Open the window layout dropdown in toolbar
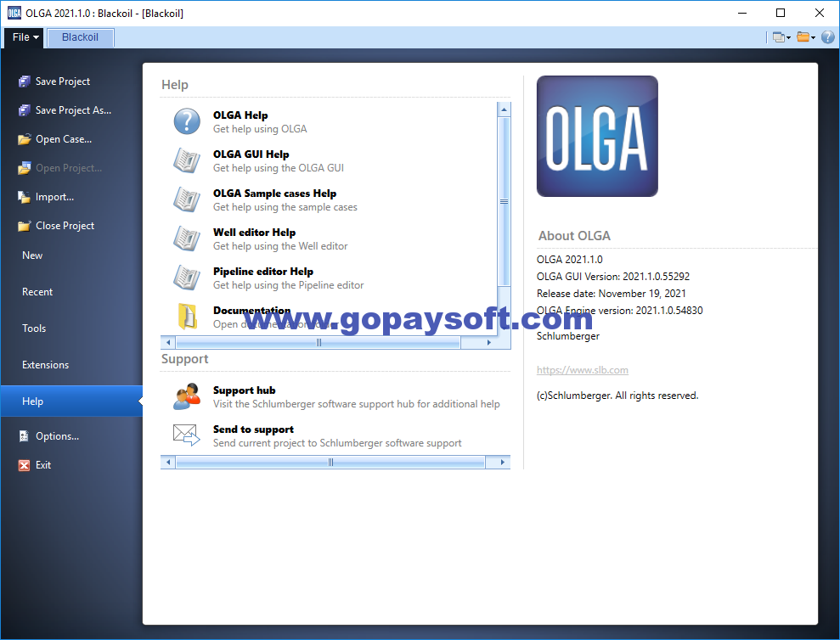 [781, 37]
